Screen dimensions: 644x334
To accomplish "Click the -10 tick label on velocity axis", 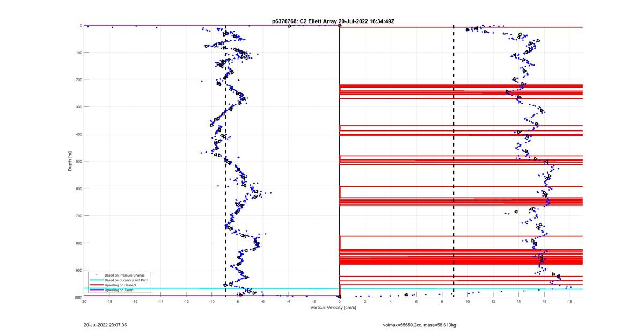I will coord(212,302).
